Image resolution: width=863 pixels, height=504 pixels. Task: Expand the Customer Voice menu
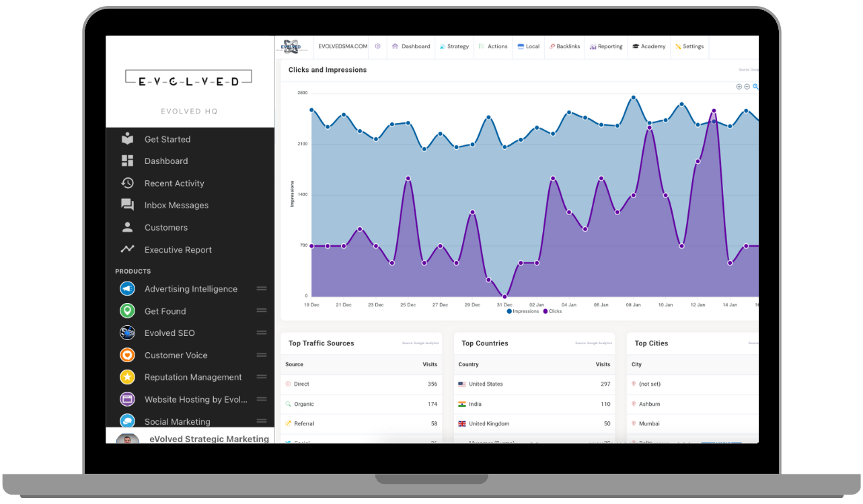point(262,355)
